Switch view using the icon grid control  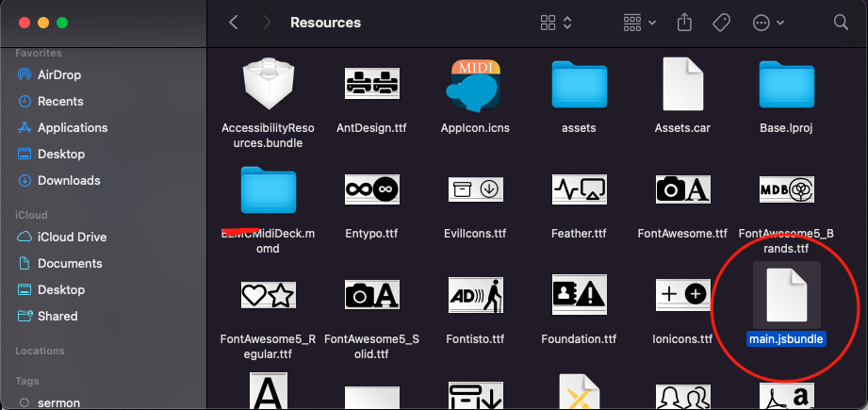coord(555,23)
